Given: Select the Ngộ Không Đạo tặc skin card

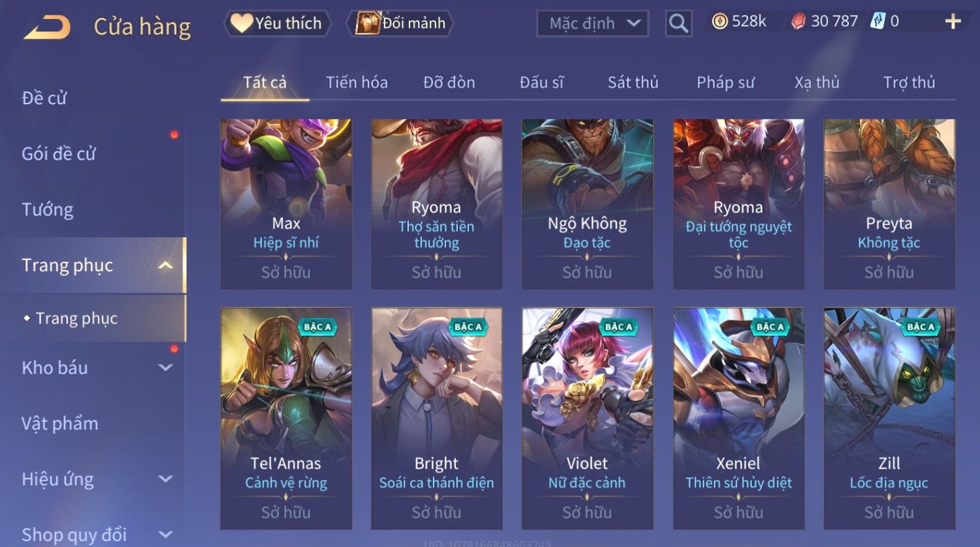Looking at the screenshot, I should point(587,204).
